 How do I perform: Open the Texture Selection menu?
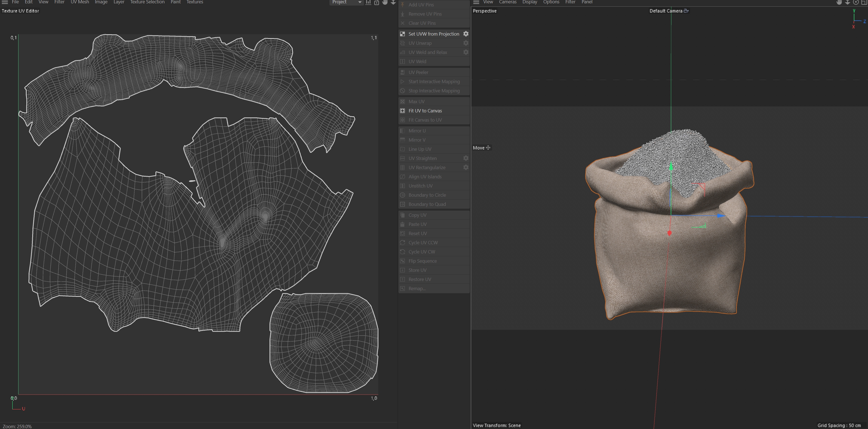pos(147,2)
